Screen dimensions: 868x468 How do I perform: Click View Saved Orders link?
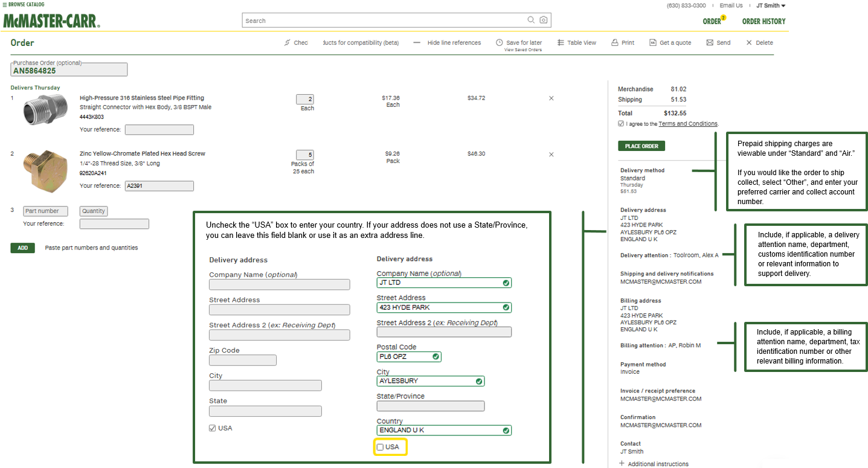[x=523, y=50]
